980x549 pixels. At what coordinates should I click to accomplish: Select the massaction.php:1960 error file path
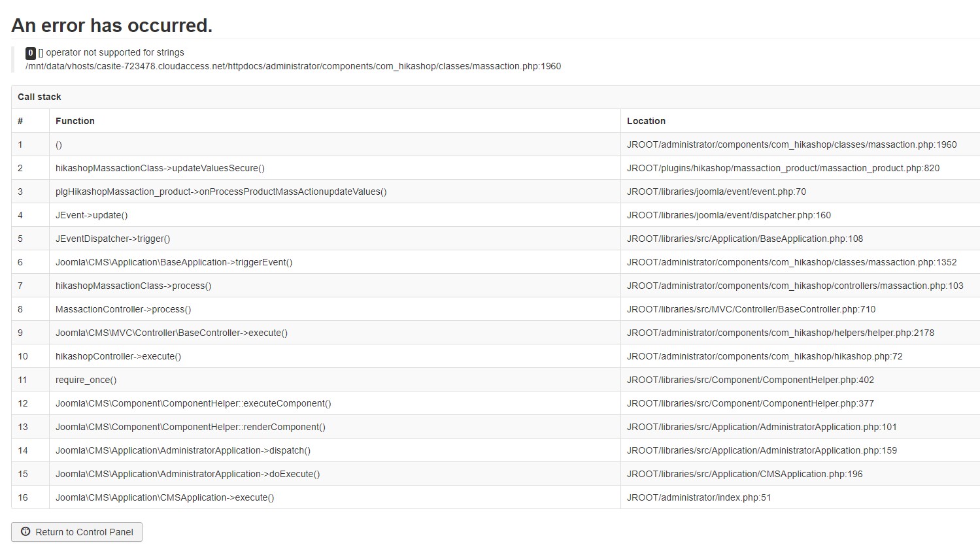[293, 66]
